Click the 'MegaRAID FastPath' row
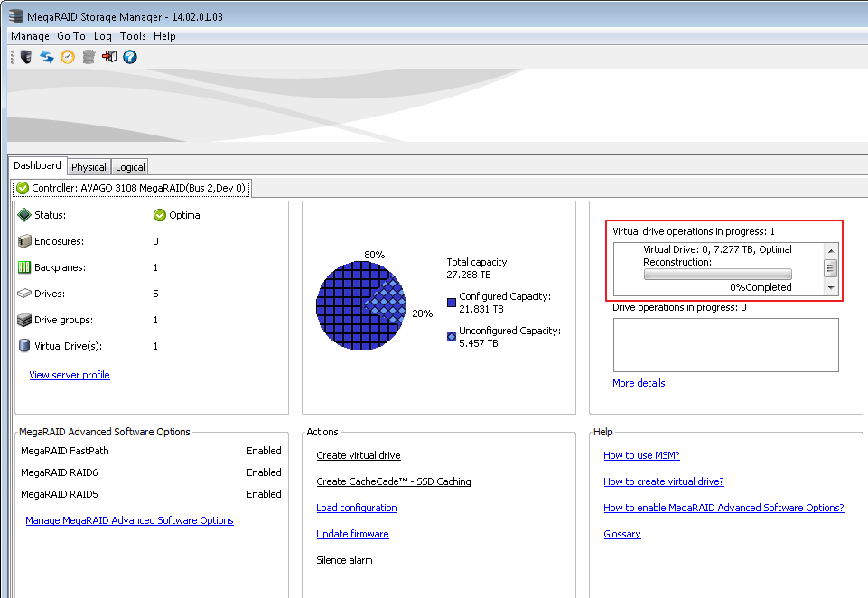 151,451
